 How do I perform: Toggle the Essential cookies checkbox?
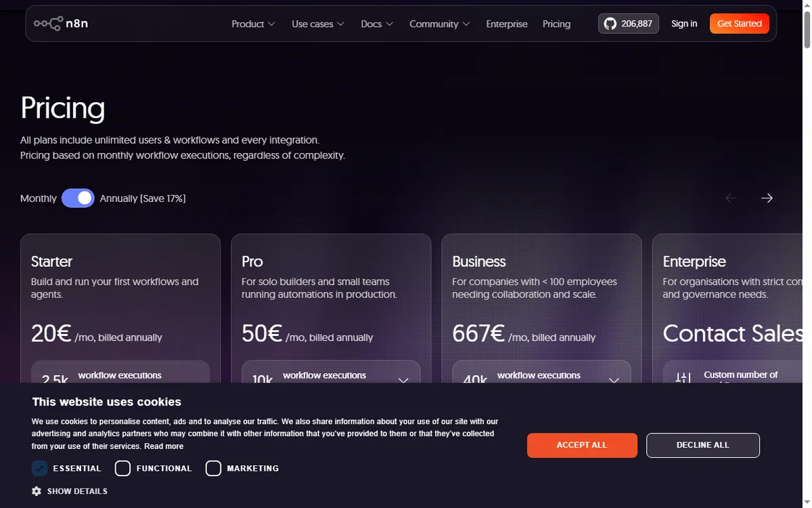click(39, 468)
